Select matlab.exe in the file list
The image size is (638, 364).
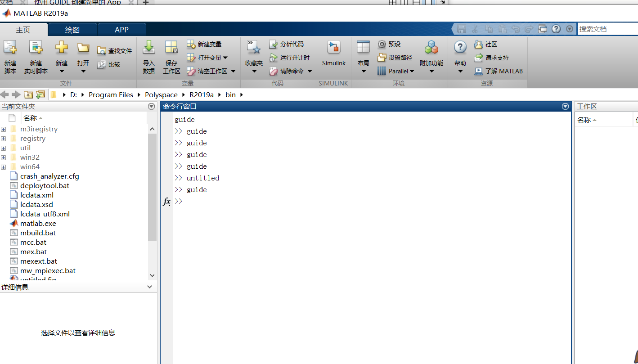pyautogui.click(x=38, y=224)
